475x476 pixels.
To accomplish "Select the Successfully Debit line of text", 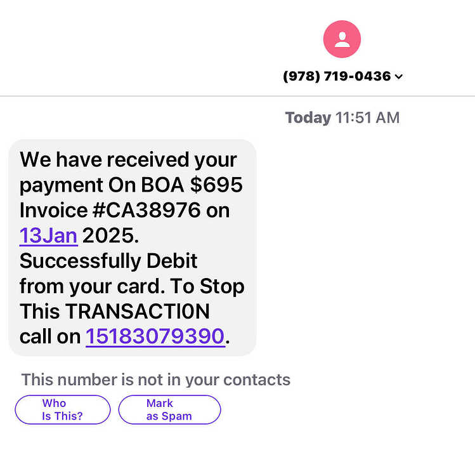I will pyautogui.click(x=108, y=261).
